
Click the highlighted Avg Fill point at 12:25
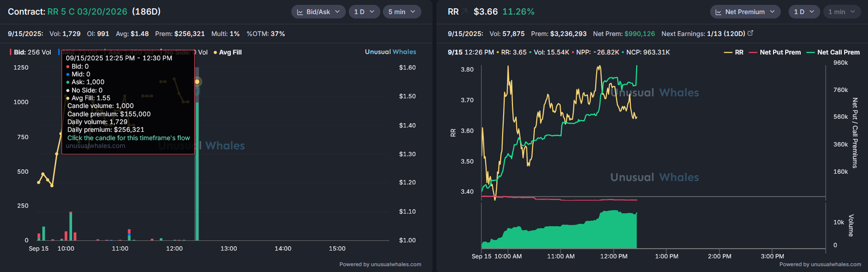click(197, 82)
